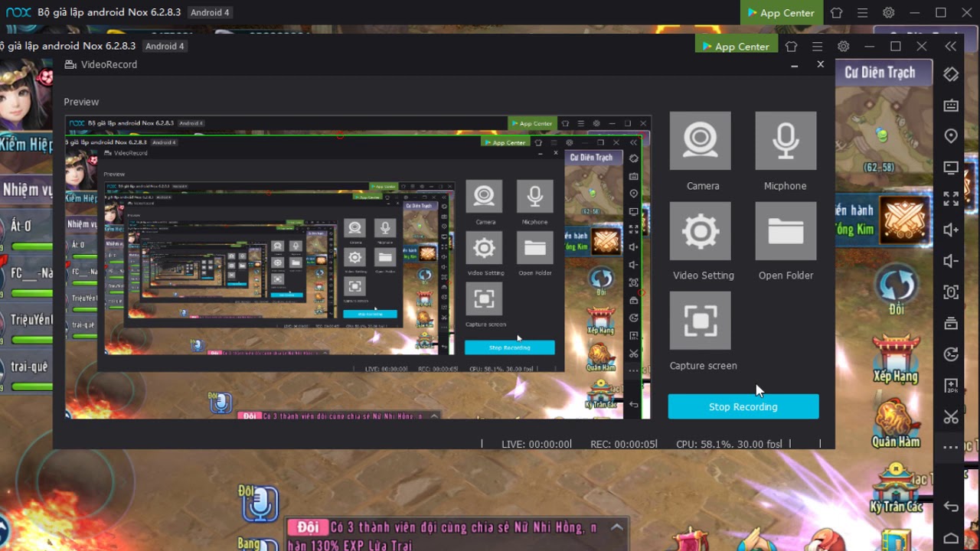Open hamburger menu in inner title bar
Viewport: 980px width, 551px height.
[x=818, y=46]
